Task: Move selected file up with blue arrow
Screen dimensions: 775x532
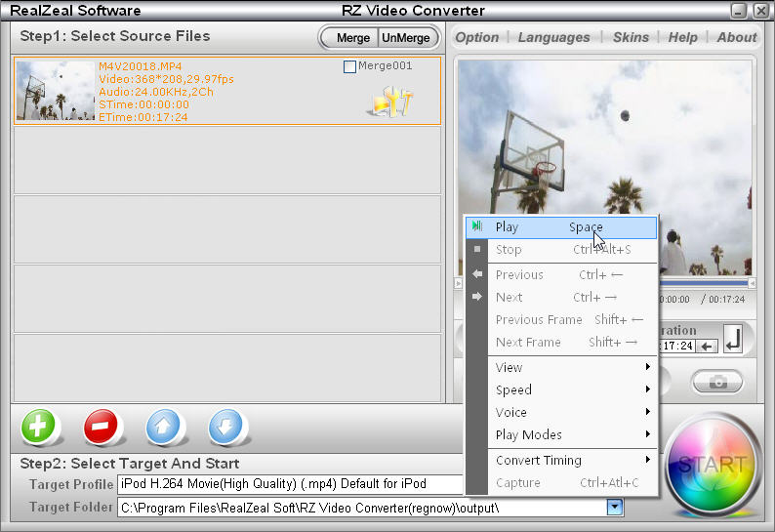Action: (165, 428)
